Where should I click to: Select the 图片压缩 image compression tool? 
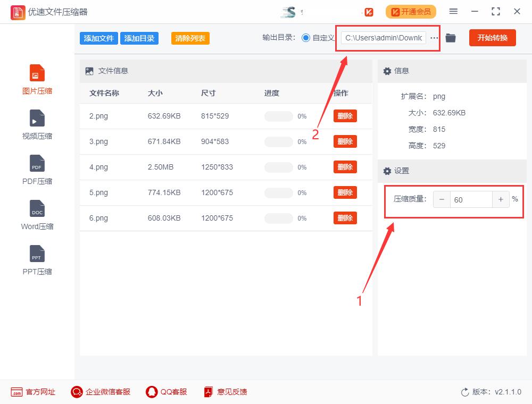(x=37, y=79)
